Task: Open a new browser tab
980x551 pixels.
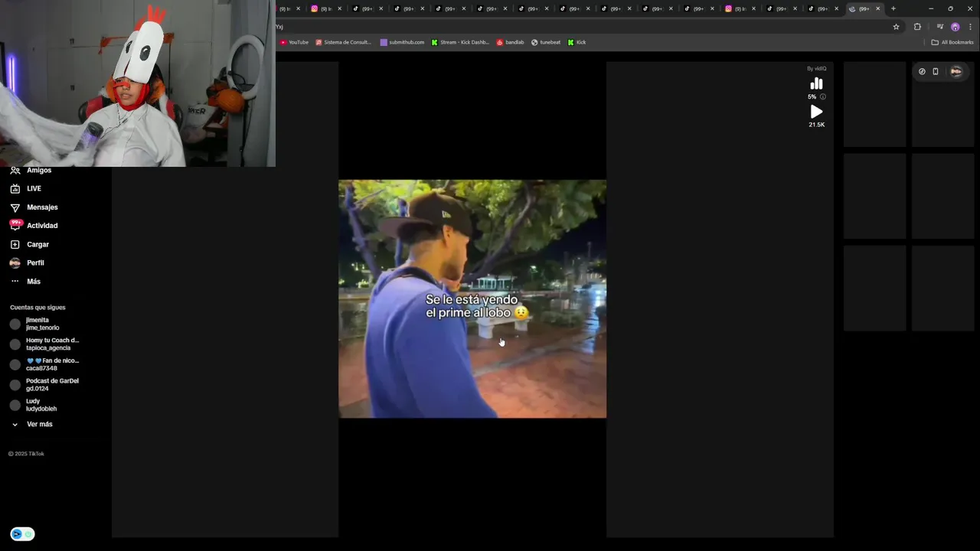Action: click(x=893, y=8)
